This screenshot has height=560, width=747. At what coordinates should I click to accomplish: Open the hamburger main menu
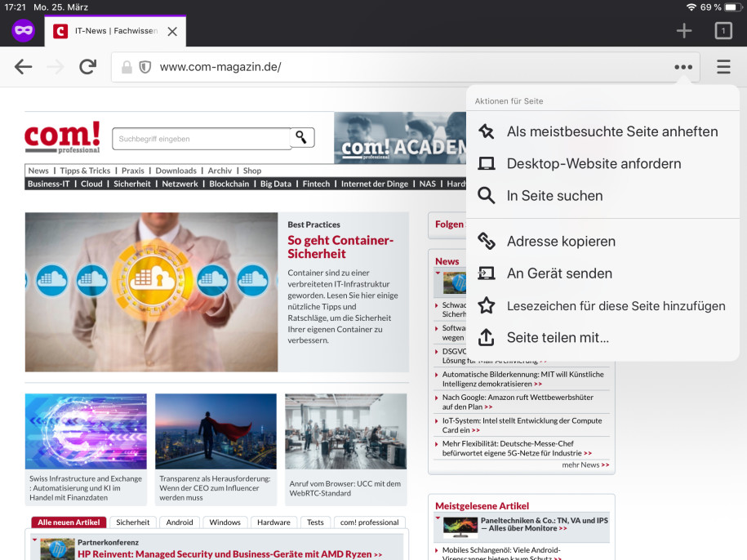[723, 67]
